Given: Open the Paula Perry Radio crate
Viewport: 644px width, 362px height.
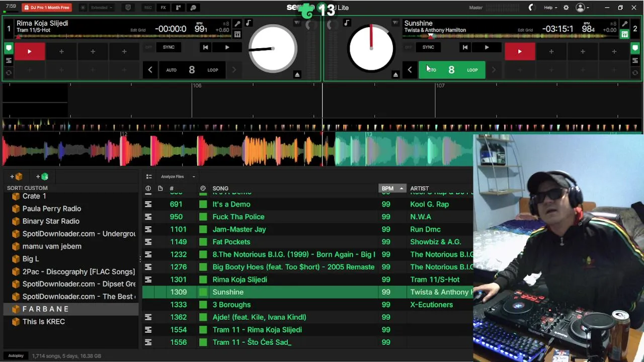Looking at the screenshot, I should pyautogui.click(x=52, y=209).
